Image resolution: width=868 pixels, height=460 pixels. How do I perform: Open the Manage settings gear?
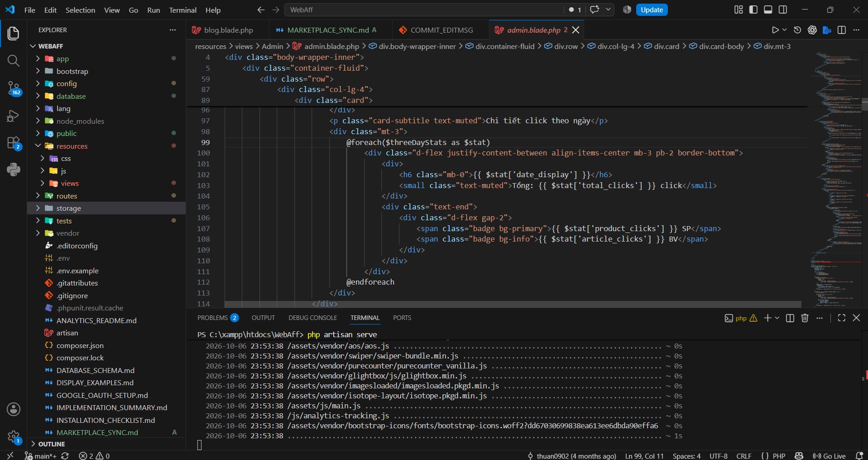click(x=13, y=437)
